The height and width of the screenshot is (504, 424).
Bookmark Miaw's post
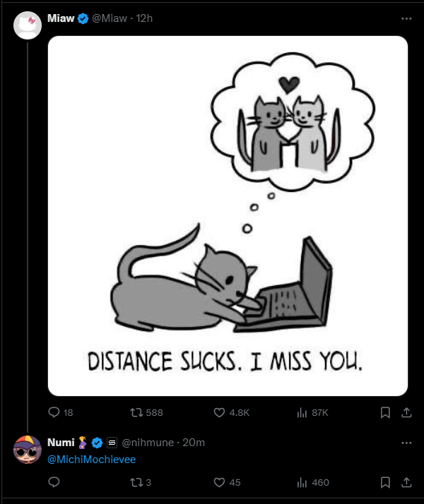(x=385, y=412)
